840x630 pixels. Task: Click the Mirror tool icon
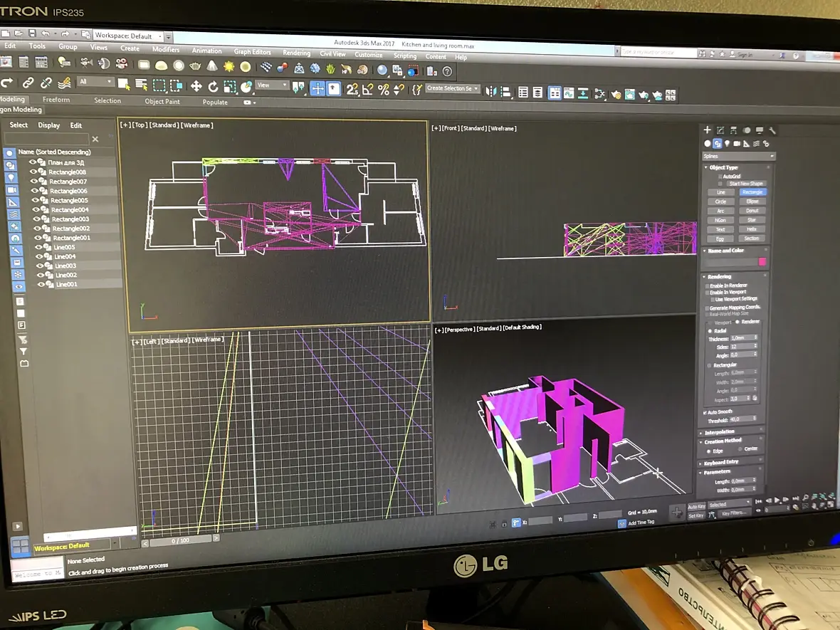(x=490, y=92)
